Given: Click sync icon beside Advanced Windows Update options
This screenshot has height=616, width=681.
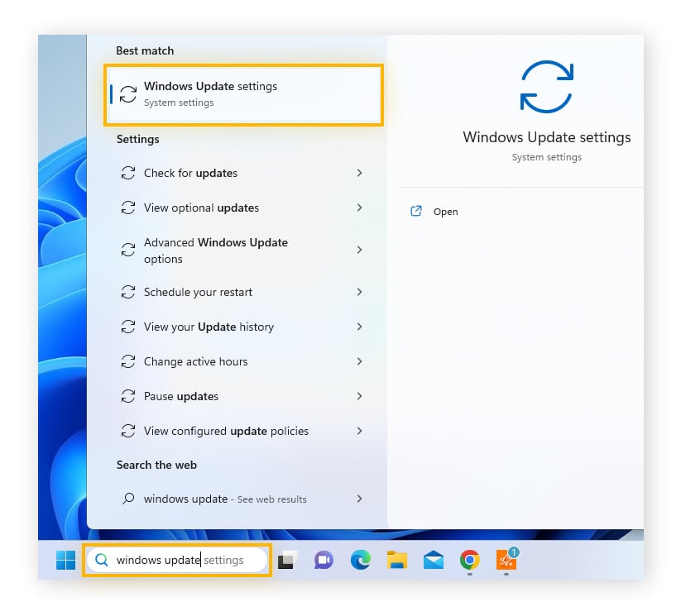Looking at the screenshot, I should [128, 250].
